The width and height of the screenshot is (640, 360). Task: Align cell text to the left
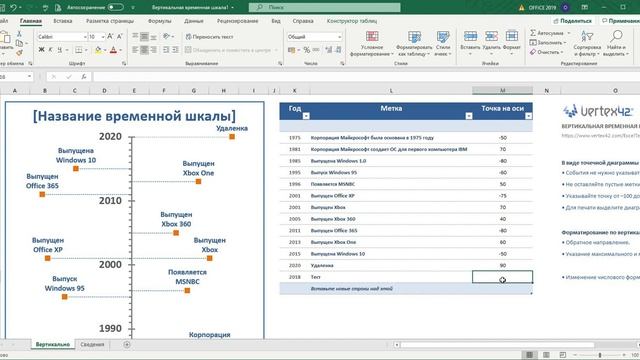[135, 50]
